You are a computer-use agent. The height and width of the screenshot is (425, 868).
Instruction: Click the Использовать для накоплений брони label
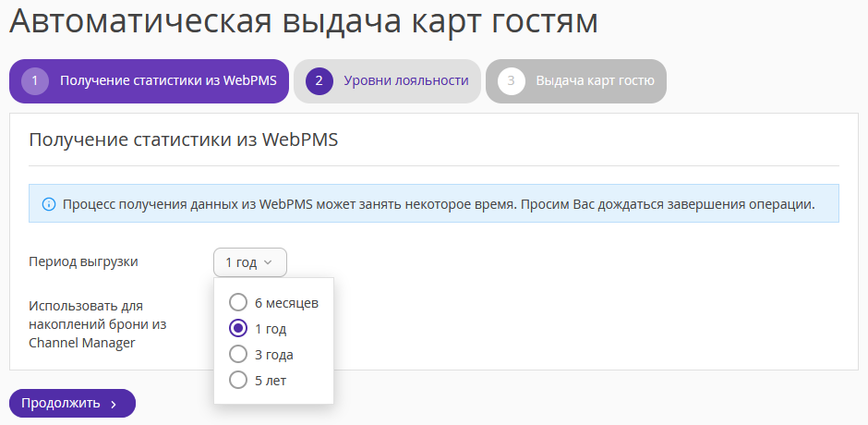[x=98, y=324]
